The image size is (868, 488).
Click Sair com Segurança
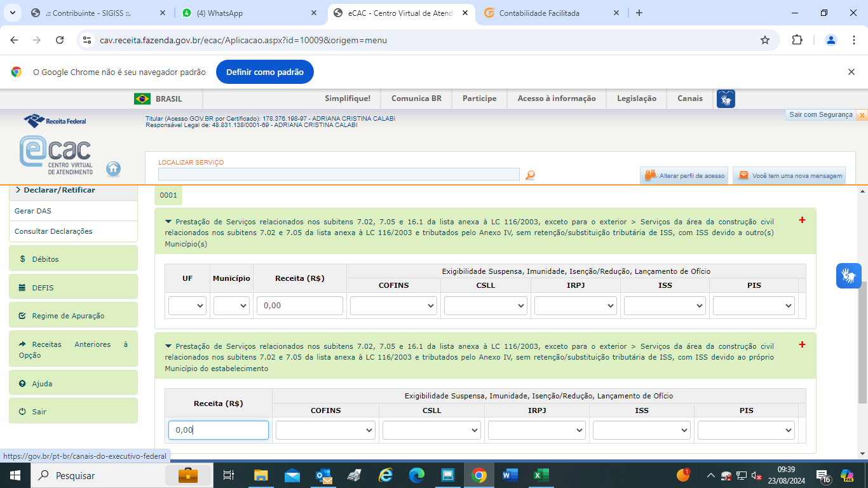click(821, 115)
